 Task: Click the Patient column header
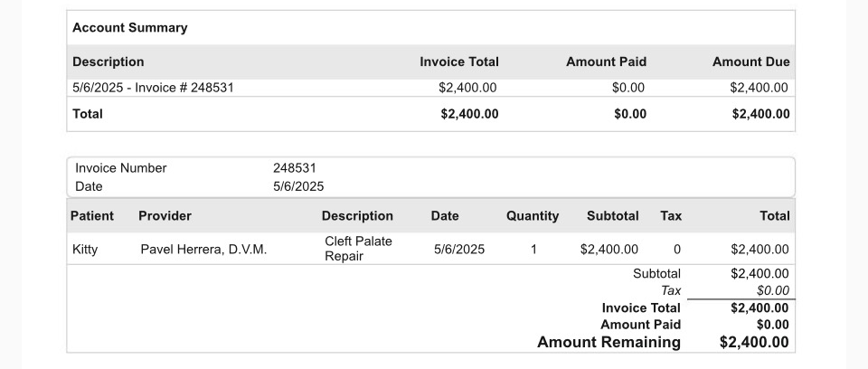click(x=92, y=216)
